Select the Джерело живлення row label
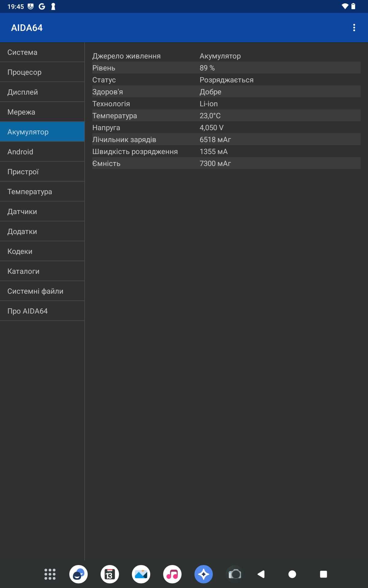 tap(126, 56)
